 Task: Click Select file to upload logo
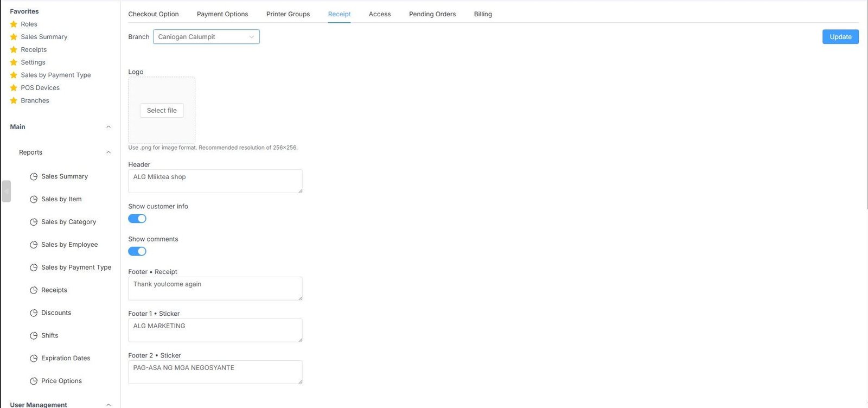(162, 110)
